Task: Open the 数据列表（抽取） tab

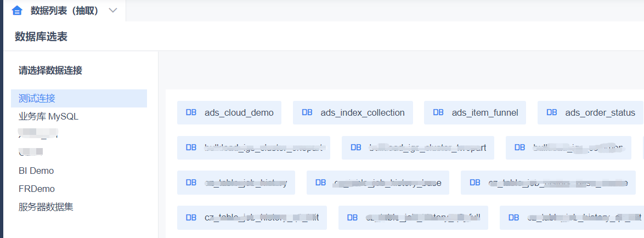Action: pyautogui.click(x=64, y=10)
